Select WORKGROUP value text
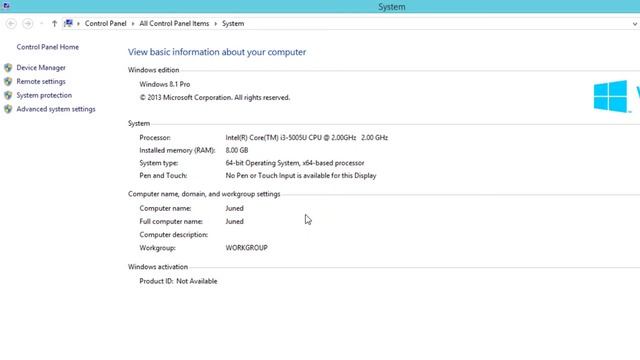Image resolution: width=640 pixels, height=360 pixels. click(x=247, y=248)
